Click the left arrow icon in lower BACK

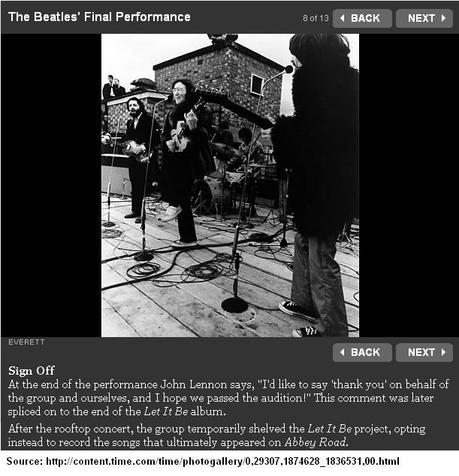[x=343, y=352]
